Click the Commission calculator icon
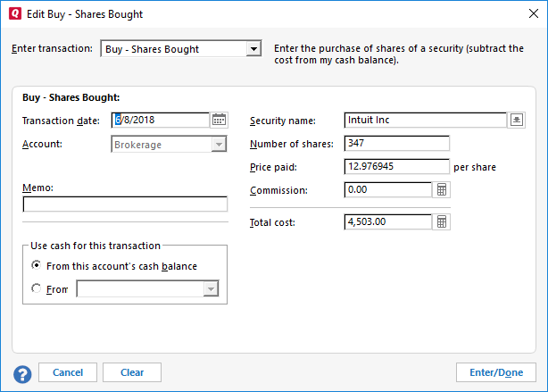Viewport: 548px width, 392px height. pyautogui.click(x=441, y=190)
